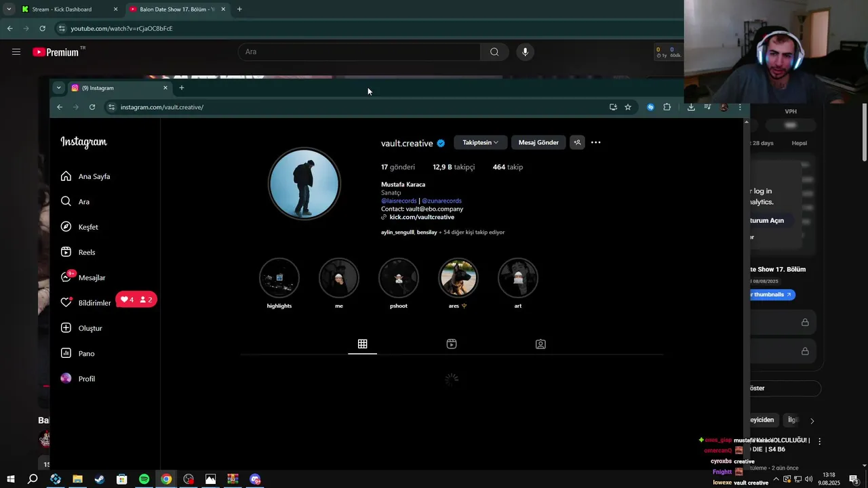Click install app icon in address bar

pos(613,107)
